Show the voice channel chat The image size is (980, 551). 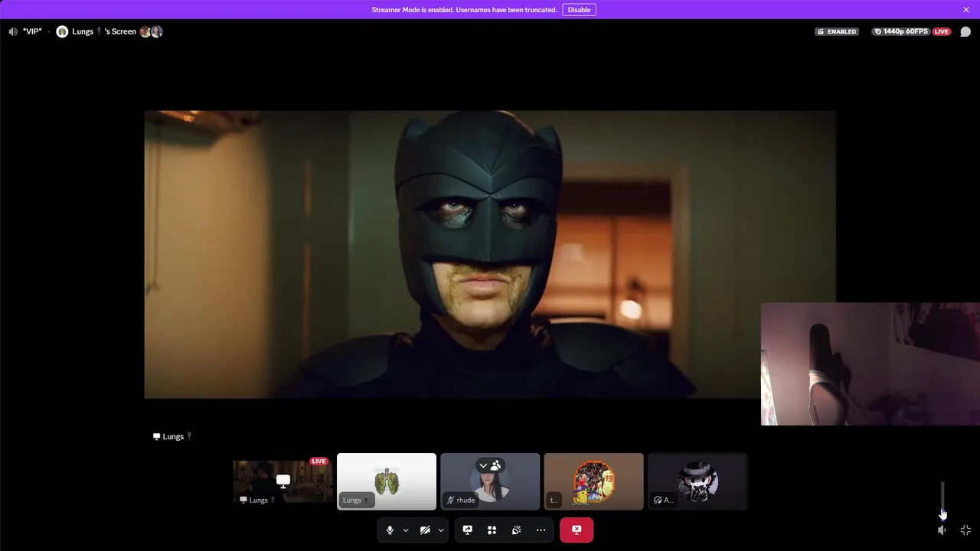coord(965,31)
